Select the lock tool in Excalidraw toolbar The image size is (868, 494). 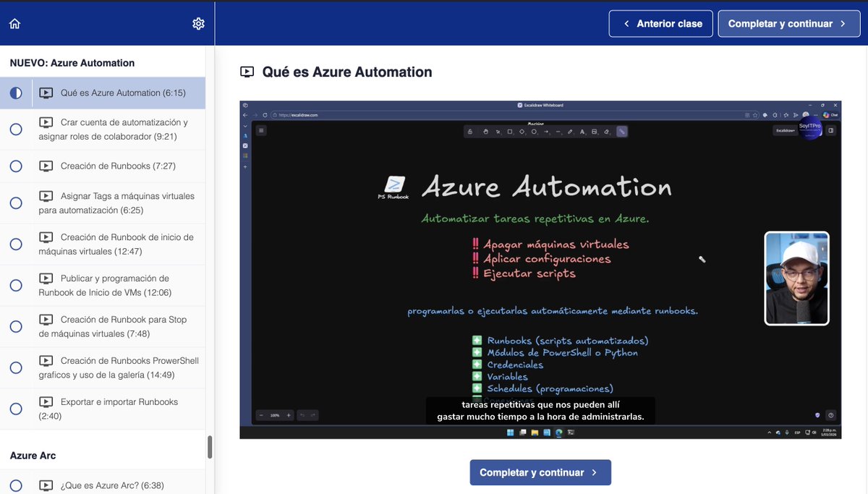tap(470, 132)
